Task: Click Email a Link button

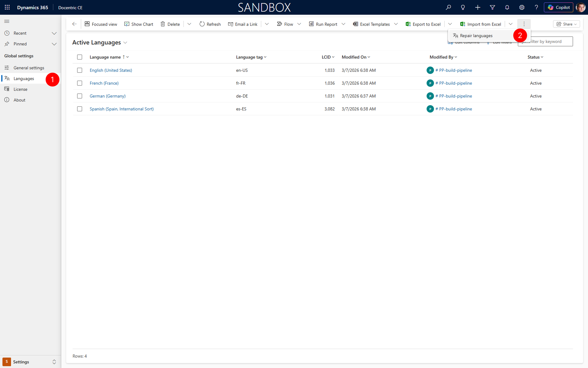Action: [243, 24]
